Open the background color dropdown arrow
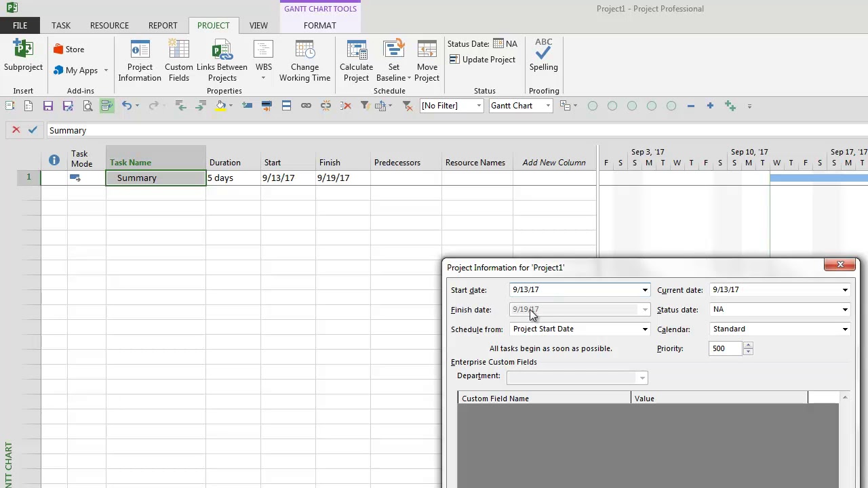This screenshot has height=488, width=868. 231,106
